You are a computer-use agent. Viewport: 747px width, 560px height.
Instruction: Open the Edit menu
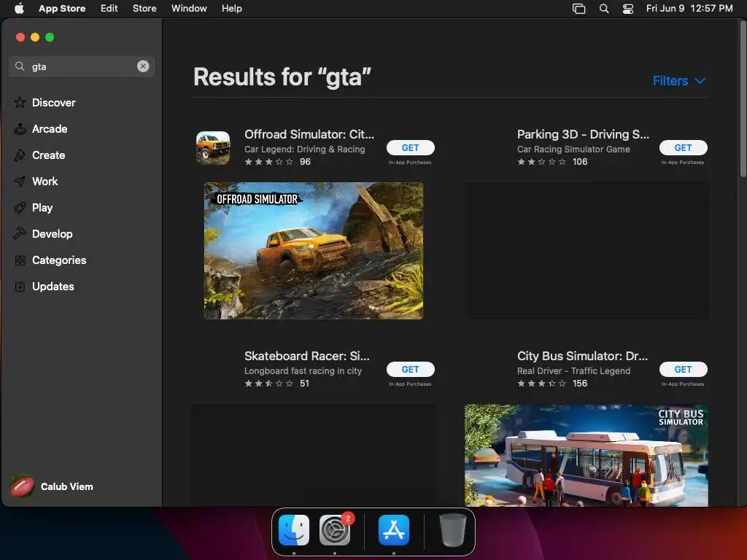[x=109, y=8]
